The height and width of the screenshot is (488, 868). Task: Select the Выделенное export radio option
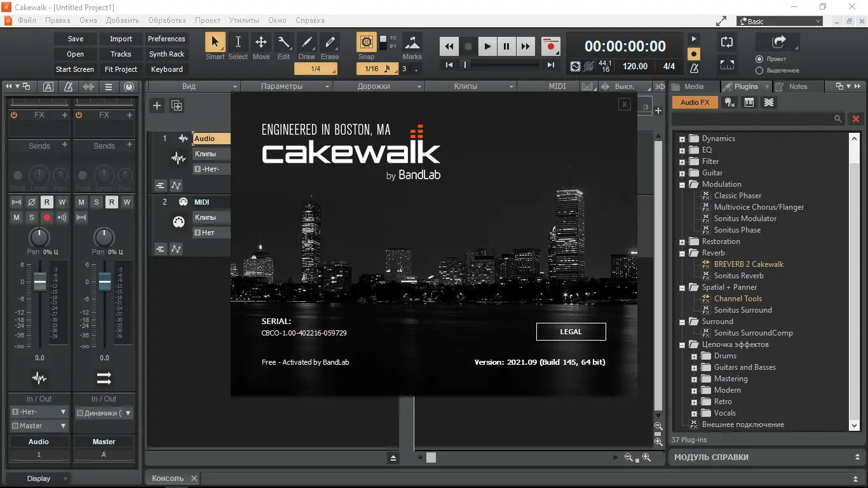(759, 70)
